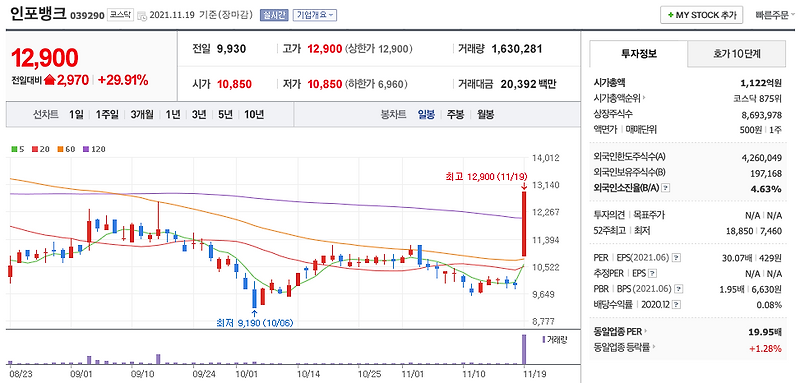Click the red 20-day moving average legend swatch
Viewport: 800px width, 383px height.
35,149
